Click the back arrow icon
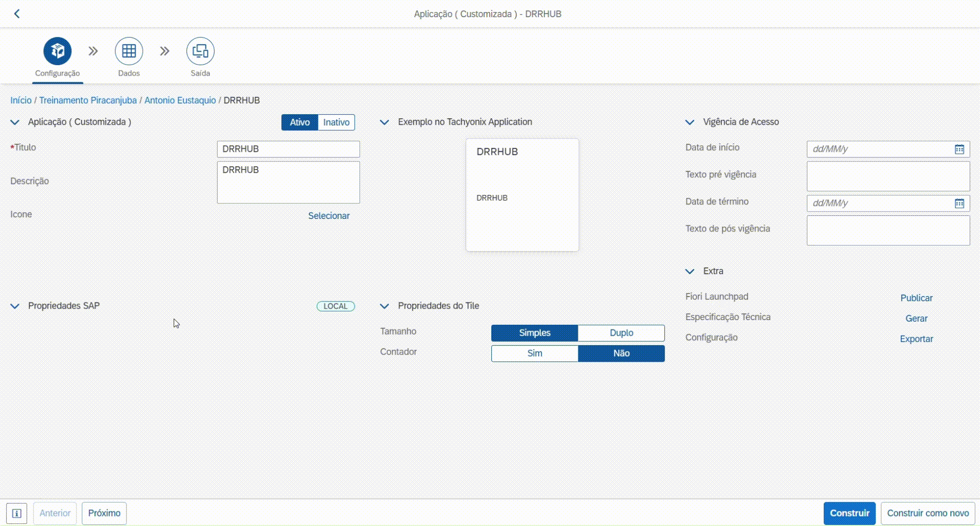Image resolution: width=980 pixels, height=526 pixels. click(x=17, y=14)
